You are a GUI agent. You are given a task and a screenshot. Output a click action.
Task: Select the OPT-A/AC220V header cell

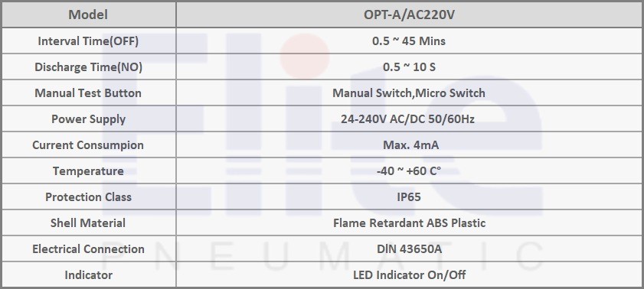(409, 15)
